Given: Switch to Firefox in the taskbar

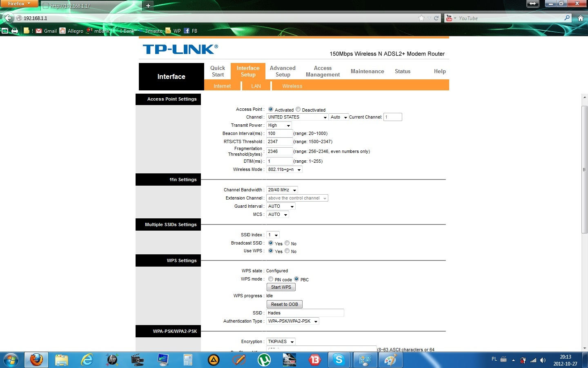Looking at the screenshot, I should click(36, 360).
